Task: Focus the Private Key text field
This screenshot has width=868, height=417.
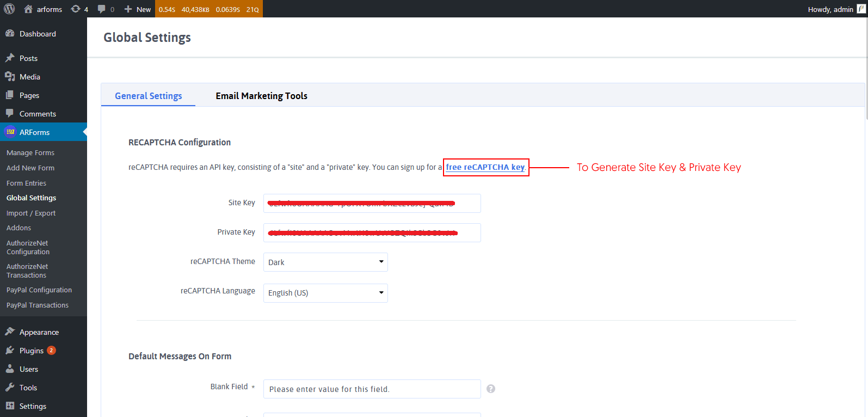Action: pyautogui.click(x=372, y=232)
